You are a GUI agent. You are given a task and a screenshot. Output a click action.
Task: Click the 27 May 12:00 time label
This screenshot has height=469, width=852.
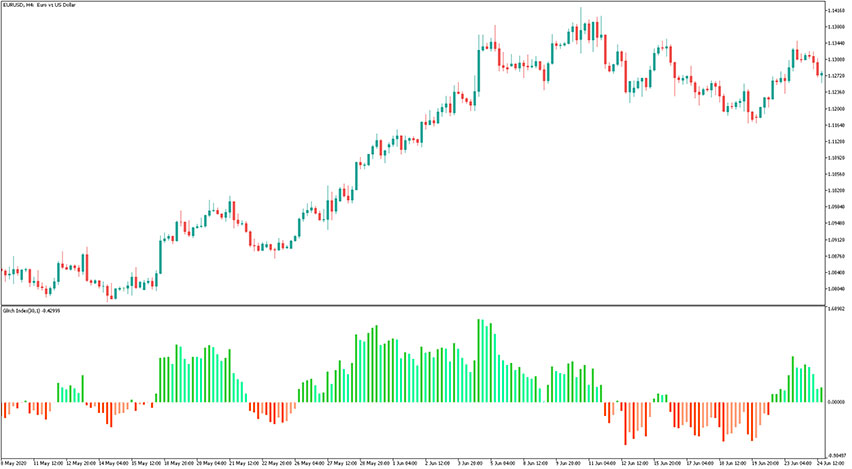(x=342, y=464)
